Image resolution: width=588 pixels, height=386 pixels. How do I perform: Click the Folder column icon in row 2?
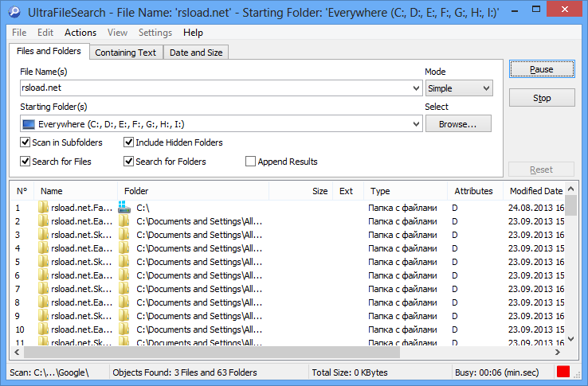[124, 221]
